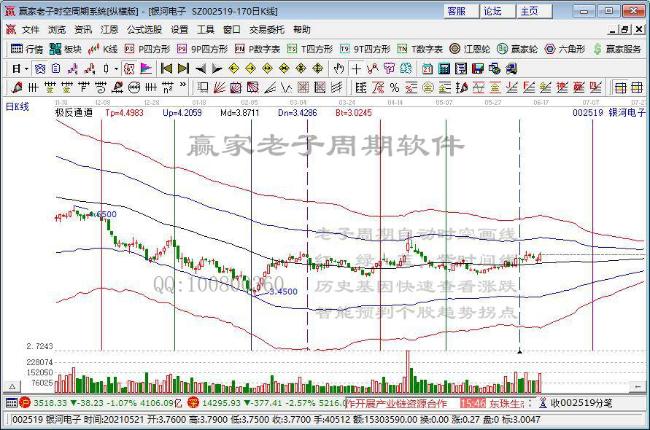Expand the 日 period dropdown arrow

(27, 69)
